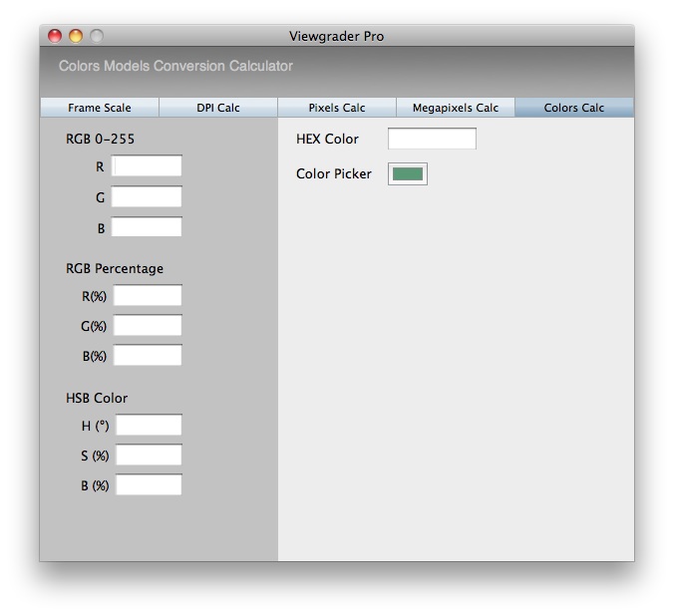Click the H (°) hue input field
This screenshot has width=674, height=616.
[149, 426]
